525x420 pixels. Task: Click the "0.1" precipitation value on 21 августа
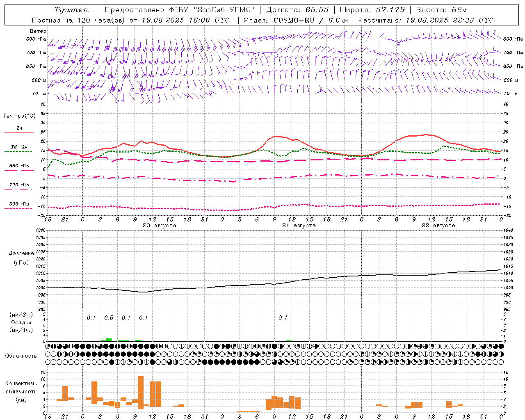[x=283, y=317]
